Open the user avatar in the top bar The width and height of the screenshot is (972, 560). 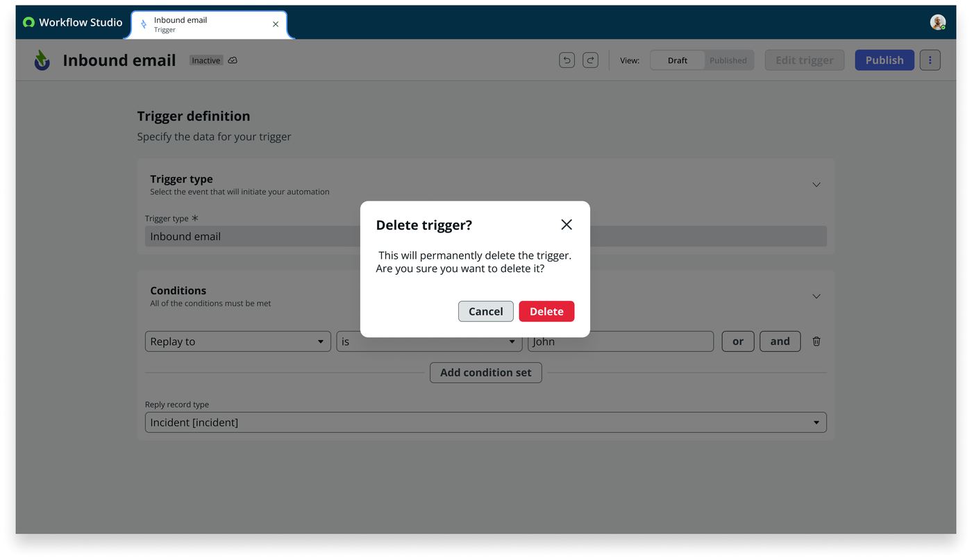tap(938, 22)
